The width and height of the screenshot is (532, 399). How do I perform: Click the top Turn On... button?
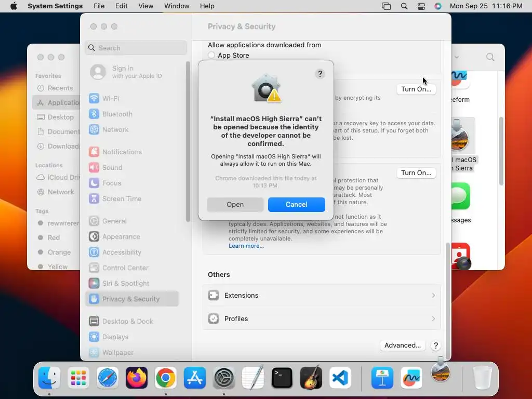(416, 89)
